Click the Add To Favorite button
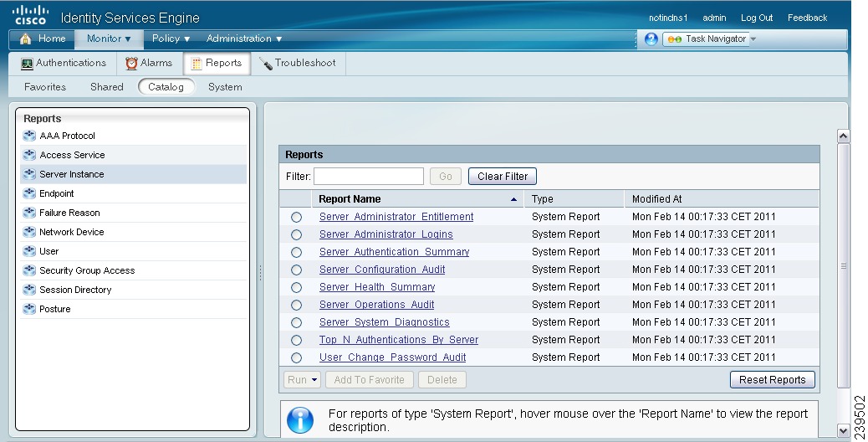 (x=370, y=380)
